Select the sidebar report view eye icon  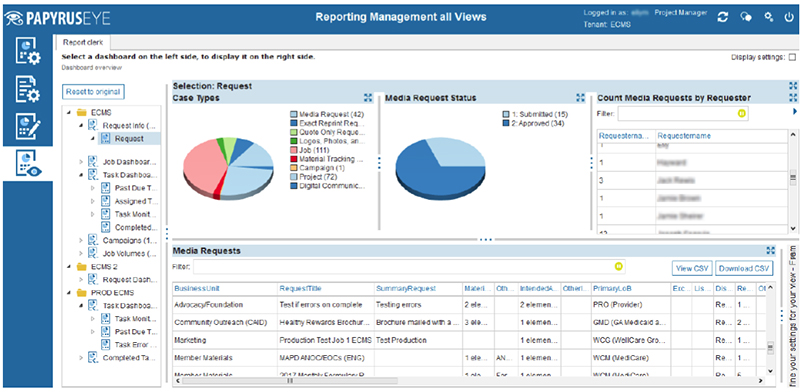coord(28,163)
